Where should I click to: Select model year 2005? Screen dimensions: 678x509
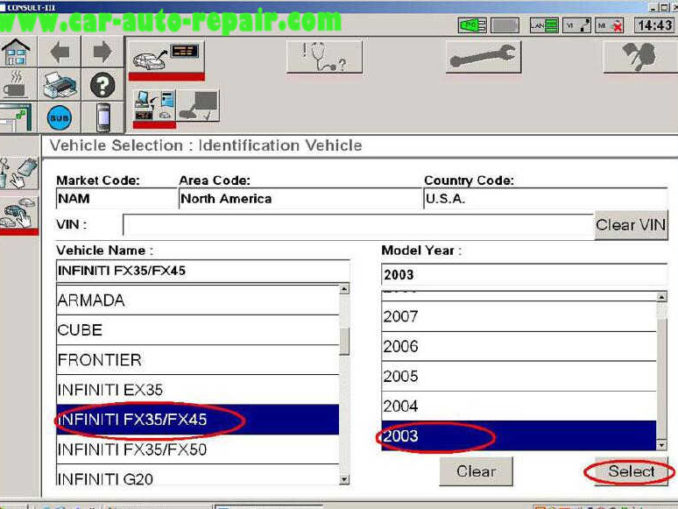pyautogui.click(x=519, y=376)
